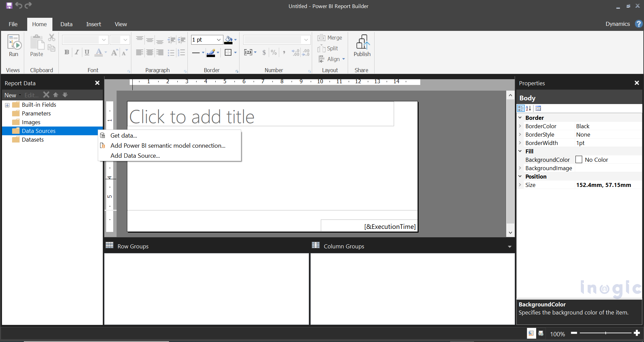Click the Dynamics account label
This screenshot has height=342, width=644.
[x=617, y=24]
